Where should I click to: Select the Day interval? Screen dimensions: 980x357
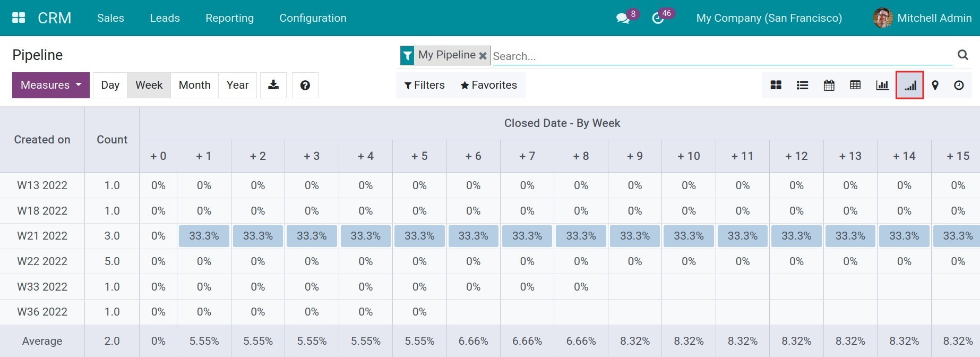[x=110, y=85]
